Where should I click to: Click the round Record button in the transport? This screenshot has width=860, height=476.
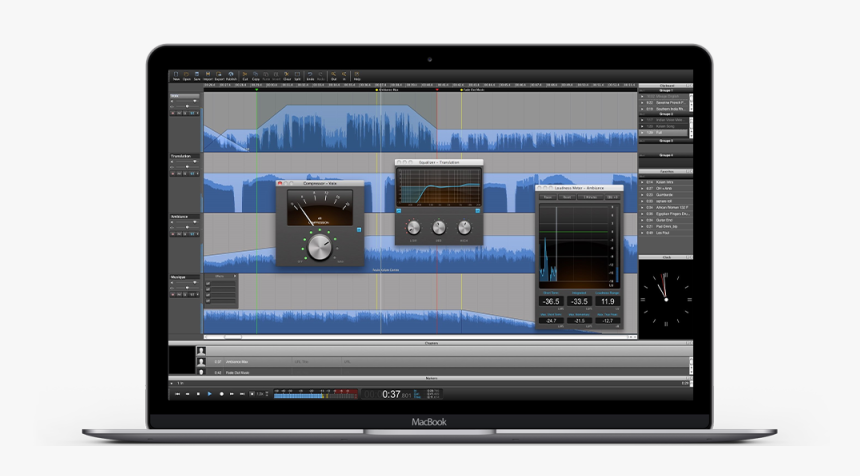(x=222, y=394)
